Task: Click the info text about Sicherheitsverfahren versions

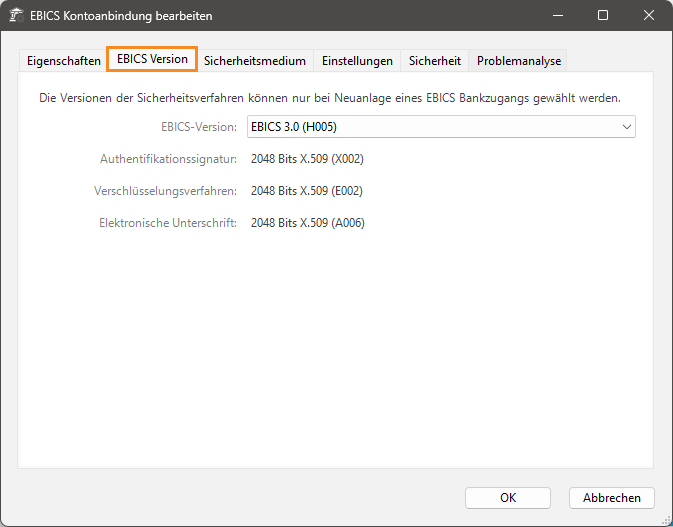Action: pyautogui.click(x=330, y=98)
